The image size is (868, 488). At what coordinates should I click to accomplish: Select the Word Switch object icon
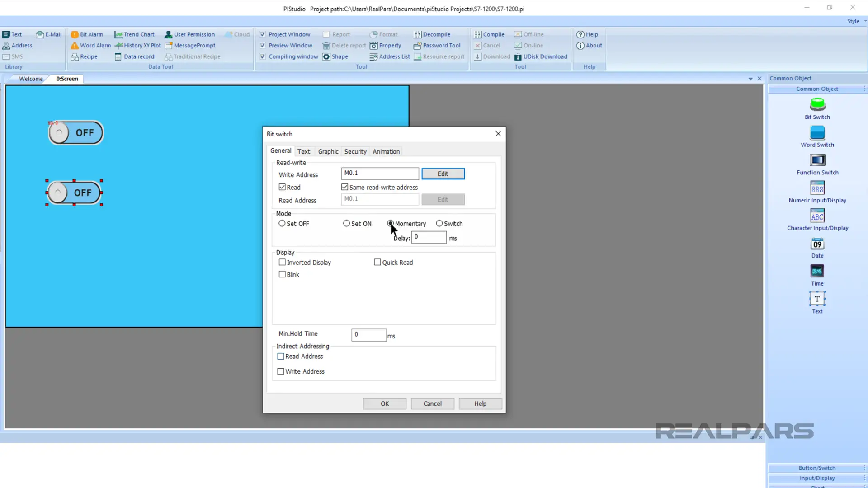point(817,133)
